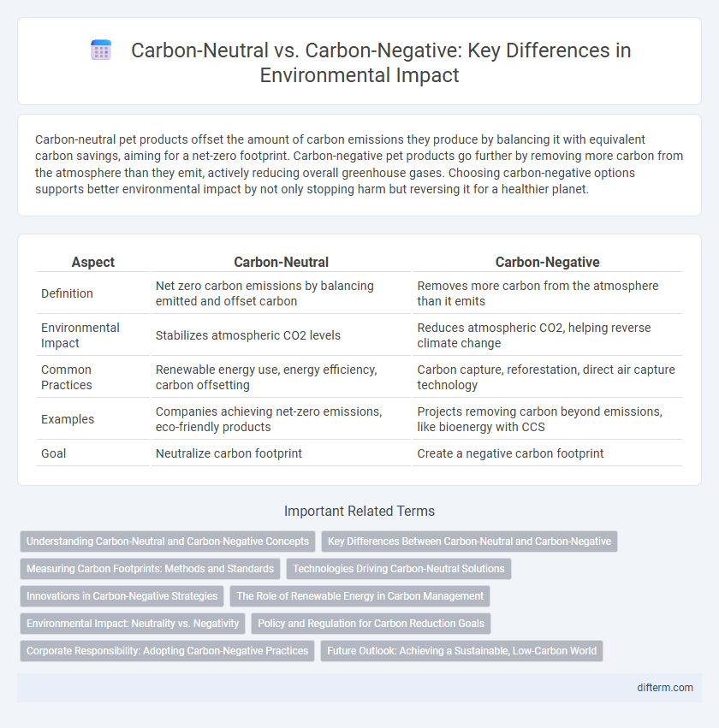Click 'The Role of Renewable Energy in Carbon Management' tag
Viewport: 719px width, 728px height.
tap(360, 596)
